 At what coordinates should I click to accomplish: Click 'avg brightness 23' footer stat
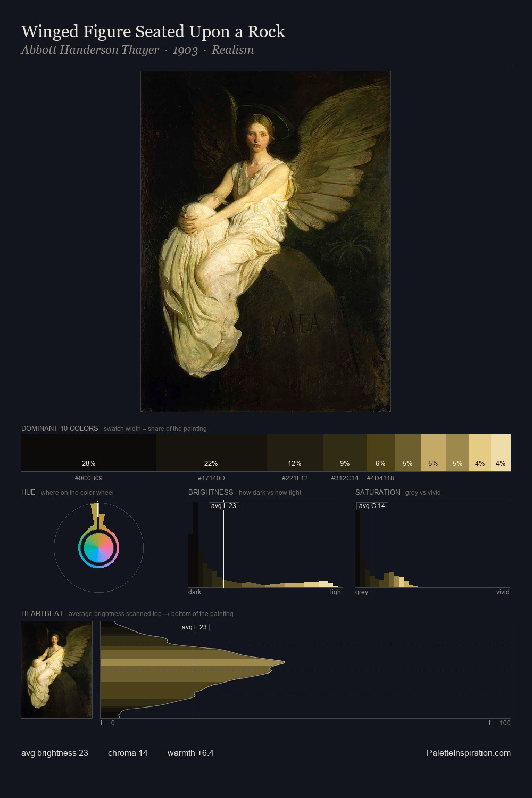(55, 753)
